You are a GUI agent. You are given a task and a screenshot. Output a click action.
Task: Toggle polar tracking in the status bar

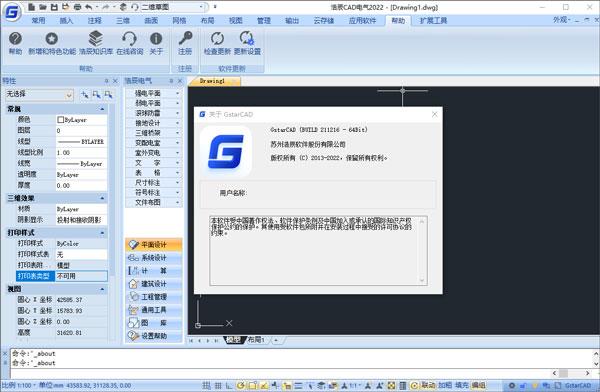[x=241, y=385]
